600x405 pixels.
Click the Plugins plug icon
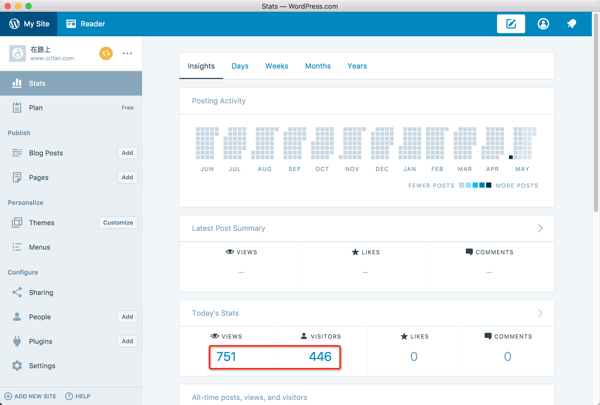pyautogui.click(x=17, y=341)
